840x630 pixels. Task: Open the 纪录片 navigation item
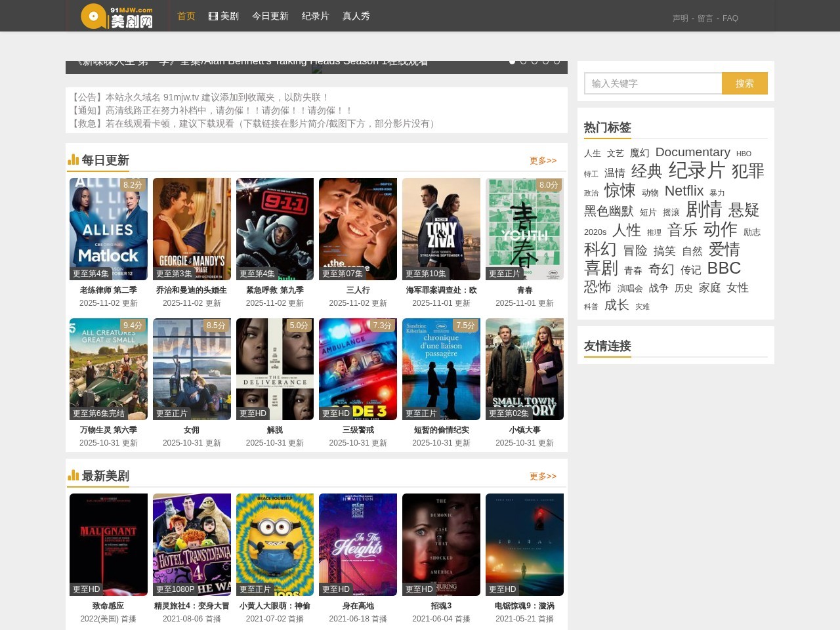point(315,16)
